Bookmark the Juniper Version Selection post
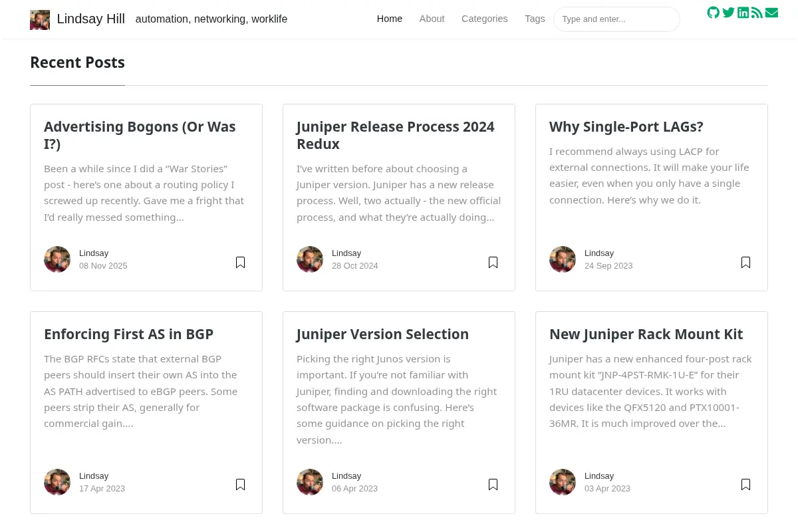 pos(493,485)
